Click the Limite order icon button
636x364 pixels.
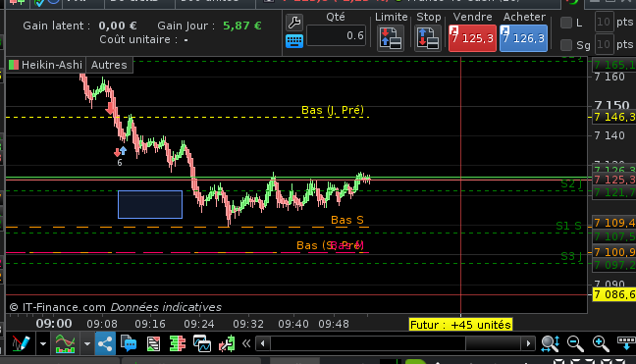pos(391,38)
